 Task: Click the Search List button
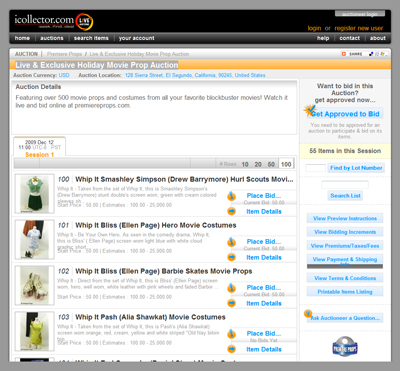click(345, 196)
